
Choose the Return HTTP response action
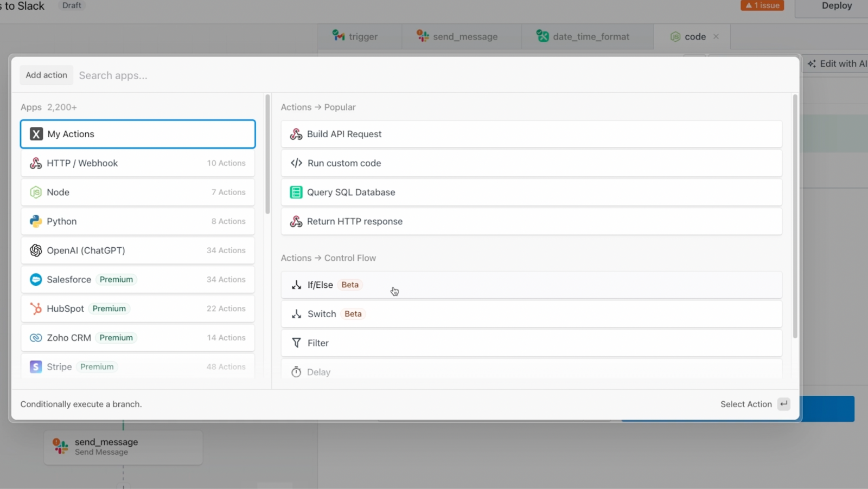coord(531,221)
